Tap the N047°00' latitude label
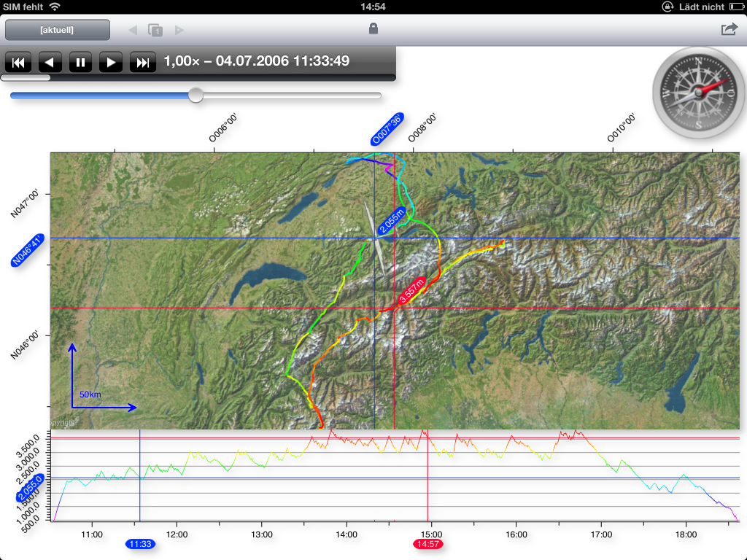This screenshot has height=560, width=747. click(x=25, y=204)
